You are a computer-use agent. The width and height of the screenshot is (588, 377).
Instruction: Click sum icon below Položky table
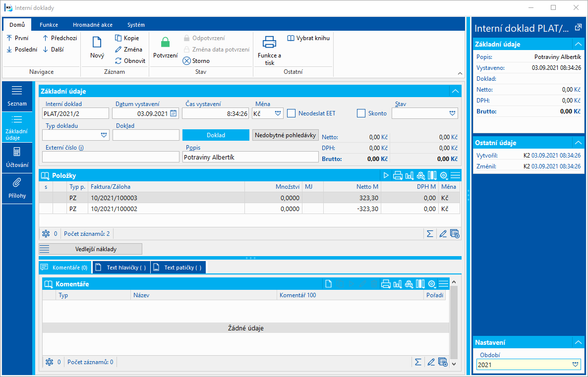pyautogui.click(x=430, y=234)
